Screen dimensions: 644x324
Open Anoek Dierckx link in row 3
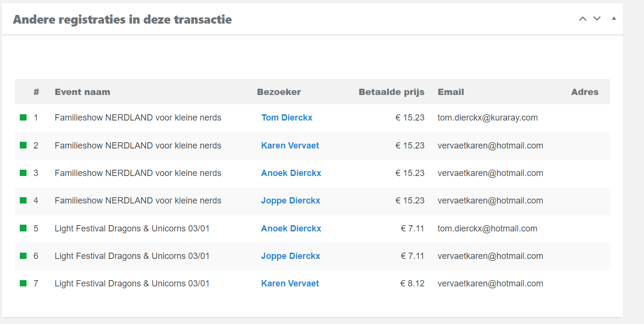[x=291, y=173]
